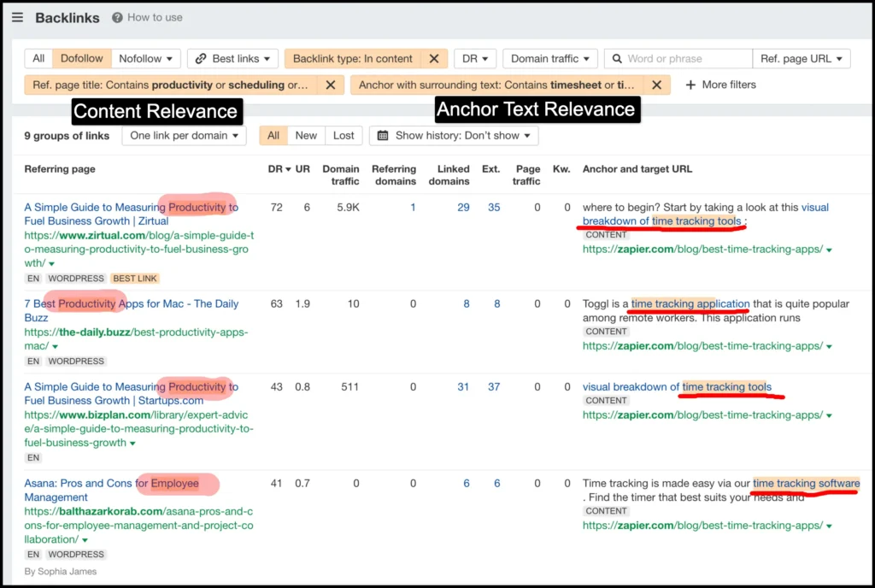Open the zirtual.com blog URL
Image resolution: width=875 pixels, height=588 pixels.
coord(139,249)
